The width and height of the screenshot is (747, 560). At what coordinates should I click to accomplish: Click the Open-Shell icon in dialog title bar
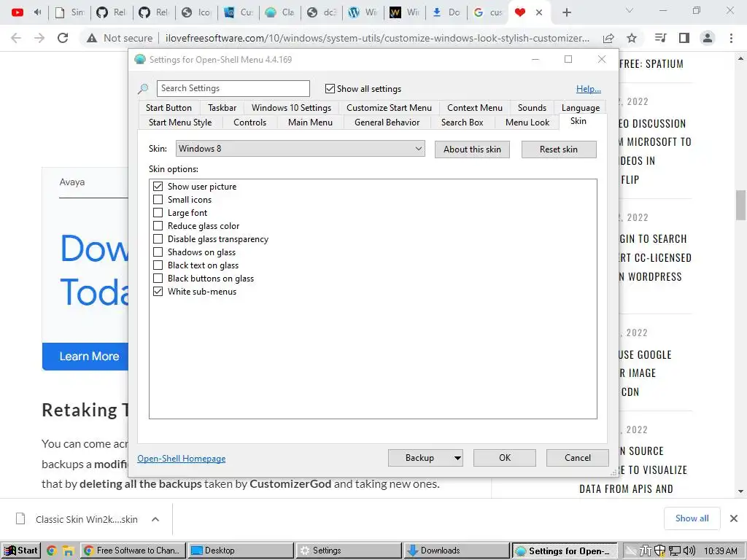[140, 60]
